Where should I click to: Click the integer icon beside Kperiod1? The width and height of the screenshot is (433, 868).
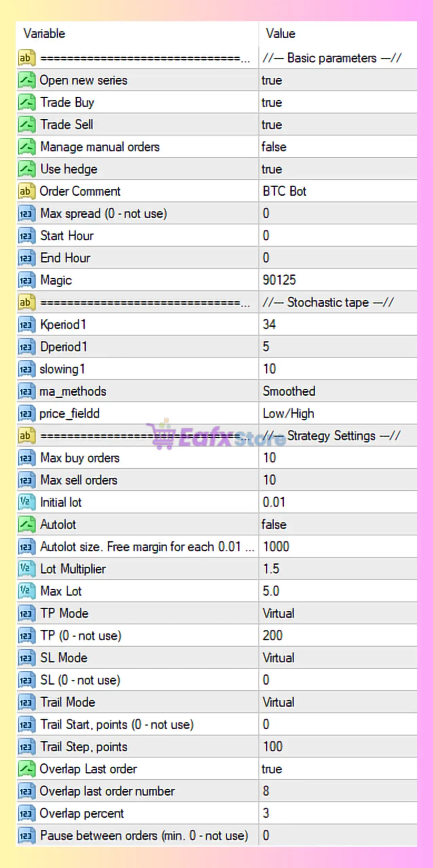click(x=26, y=325)
